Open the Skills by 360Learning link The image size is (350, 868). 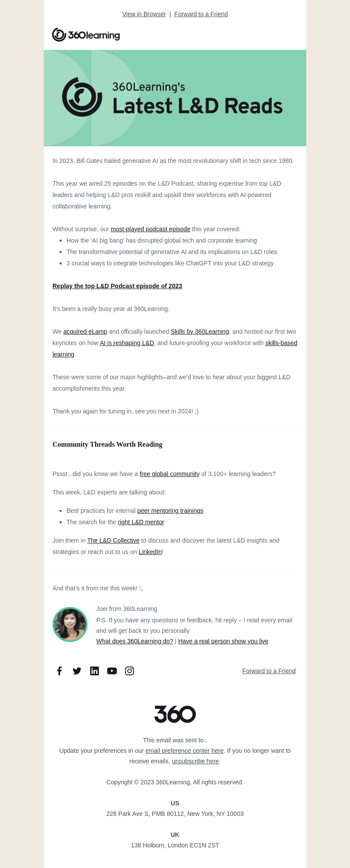click(x=200, y=332)
